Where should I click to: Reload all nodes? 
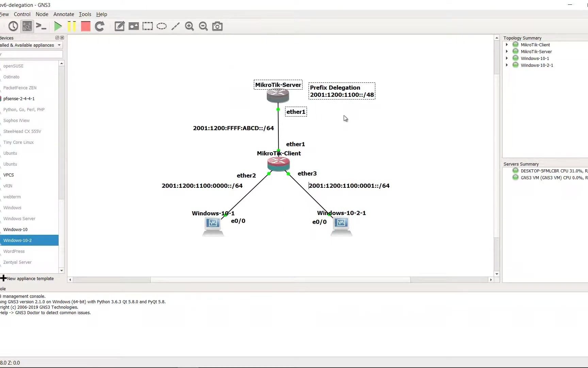pyautogui.click(x=100, y=26)
